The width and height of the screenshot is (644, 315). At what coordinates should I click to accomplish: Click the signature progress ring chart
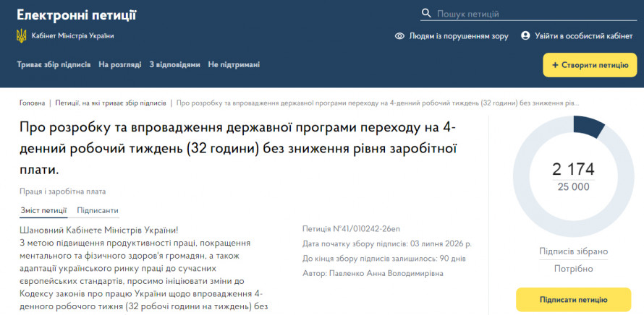click(574, 176)
